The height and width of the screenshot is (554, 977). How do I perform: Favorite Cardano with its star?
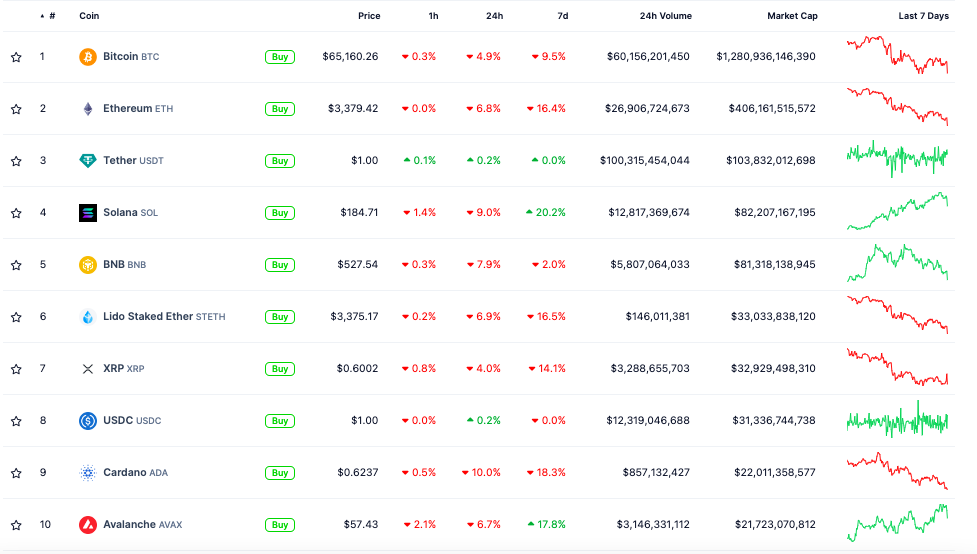16,473
